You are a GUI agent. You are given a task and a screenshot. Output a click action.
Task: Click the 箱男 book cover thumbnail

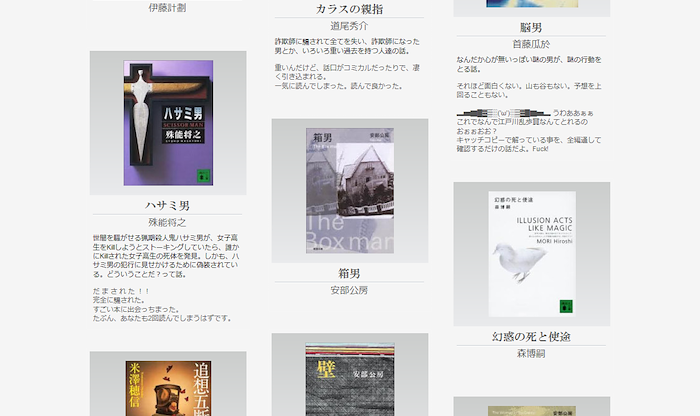350,191
